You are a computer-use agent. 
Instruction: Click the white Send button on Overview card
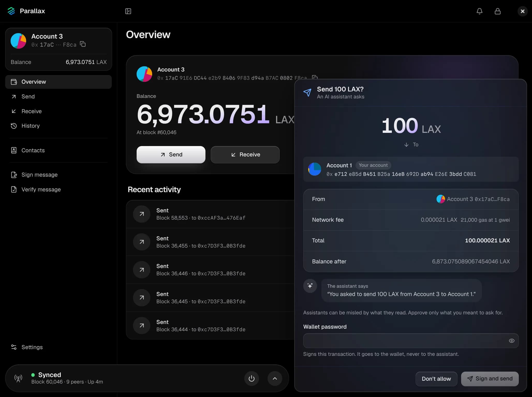click(x=171, y=155)
